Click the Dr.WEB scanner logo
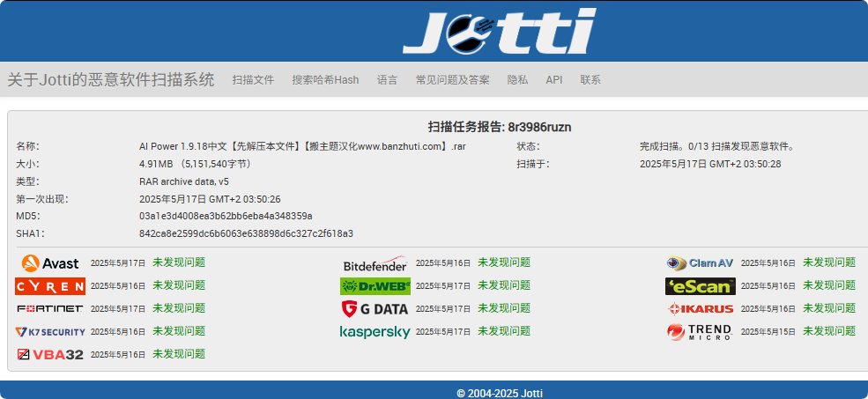Image resolution: width=868 pixels, height=399 pixels. pos(375,286)
